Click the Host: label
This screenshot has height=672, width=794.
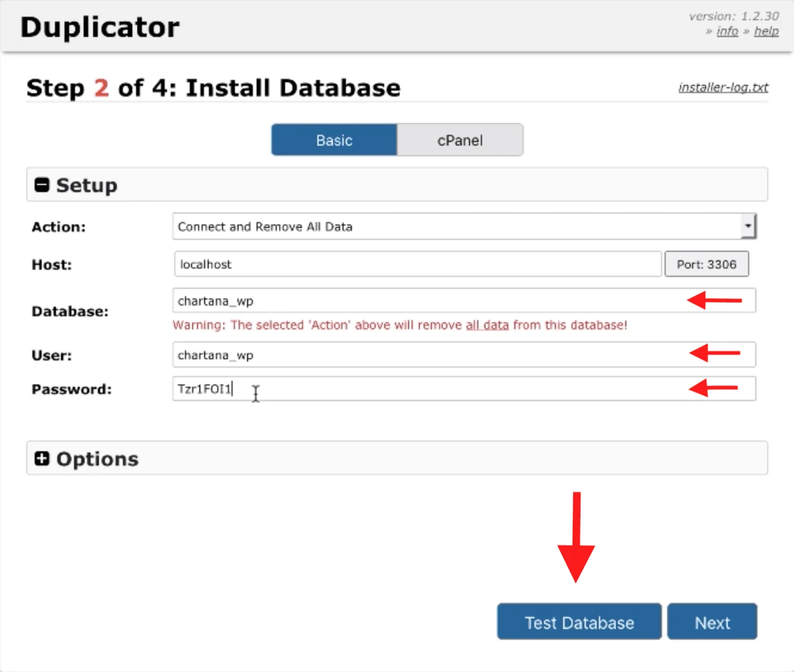[51, 265]
